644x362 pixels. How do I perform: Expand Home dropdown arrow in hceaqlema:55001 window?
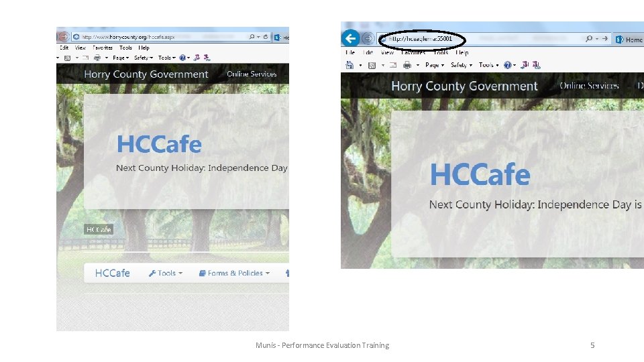pyautogui.click(x=361, y=65)
